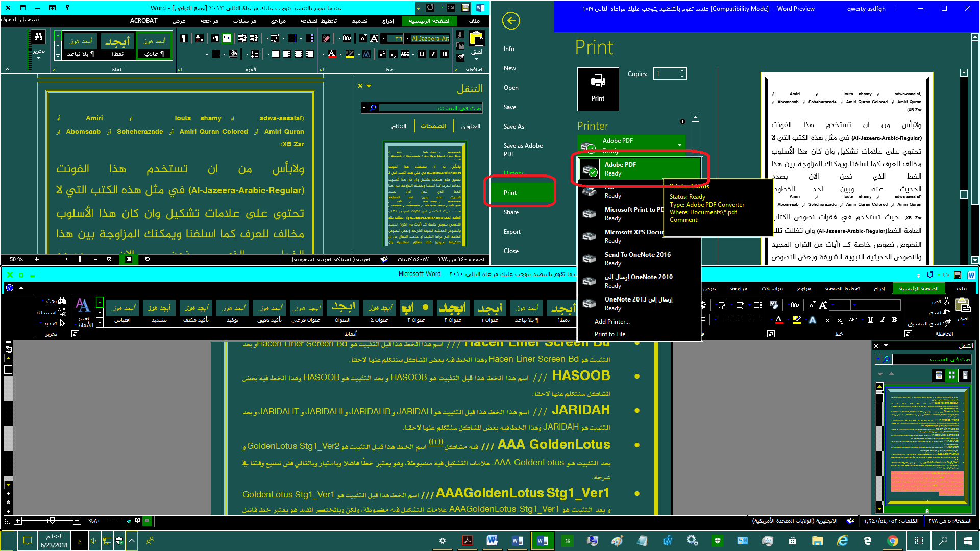Viewport: 980px width, 551px height.
Task: Choose Print to File option
Action: point(610,334)
